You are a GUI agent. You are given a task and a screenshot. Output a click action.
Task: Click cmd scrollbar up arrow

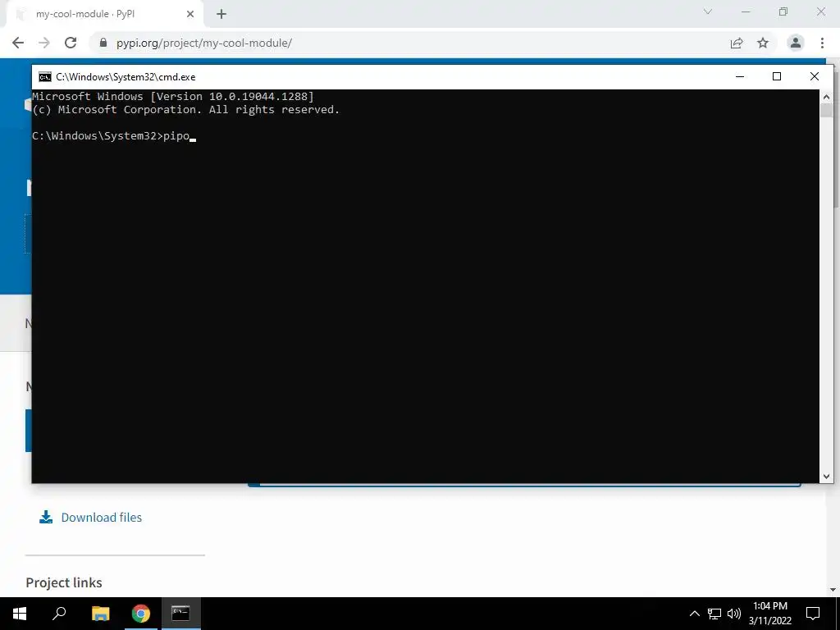click(826, 97)
